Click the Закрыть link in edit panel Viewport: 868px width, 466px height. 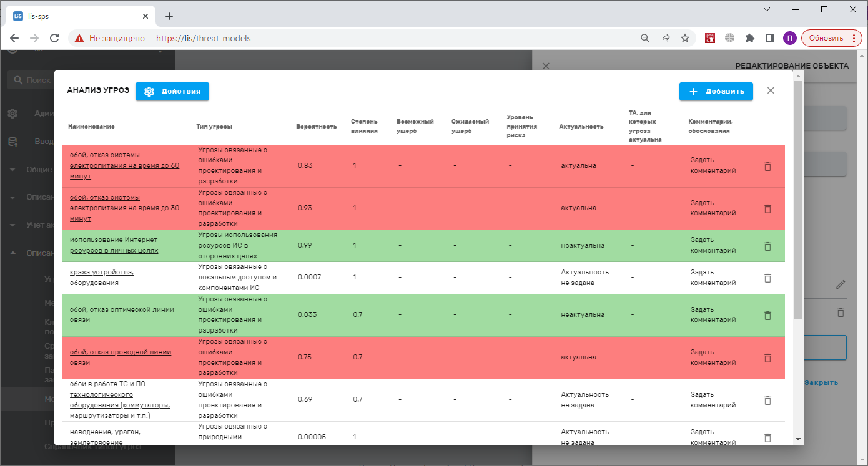[821, 382]
